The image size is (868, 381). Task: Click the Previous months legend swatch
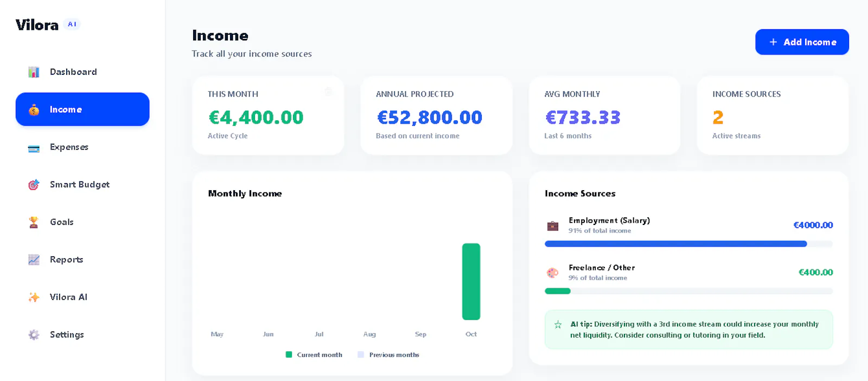click(361, 355)
